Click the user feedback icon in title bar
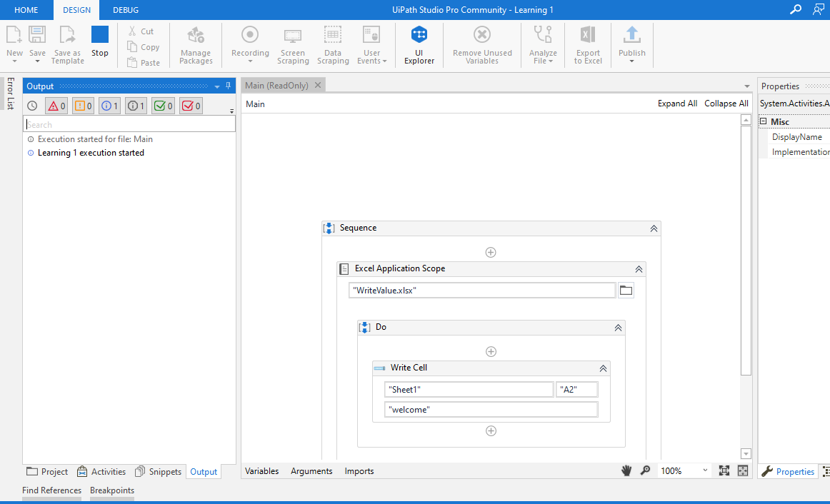 (x=819, y=9)
